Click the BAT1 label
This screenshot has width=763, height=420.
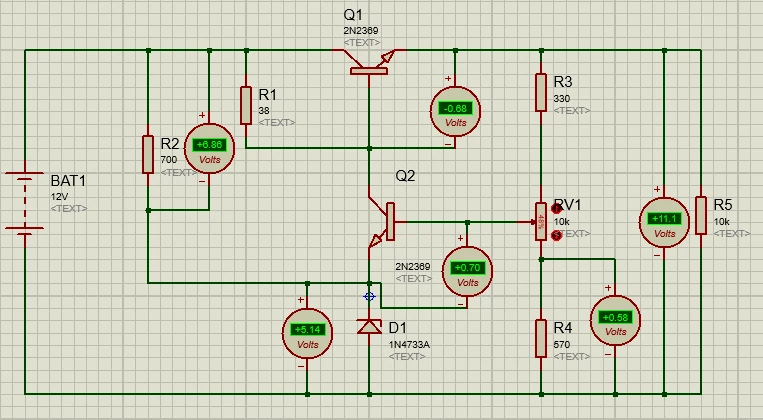click(x=68, y=181)
